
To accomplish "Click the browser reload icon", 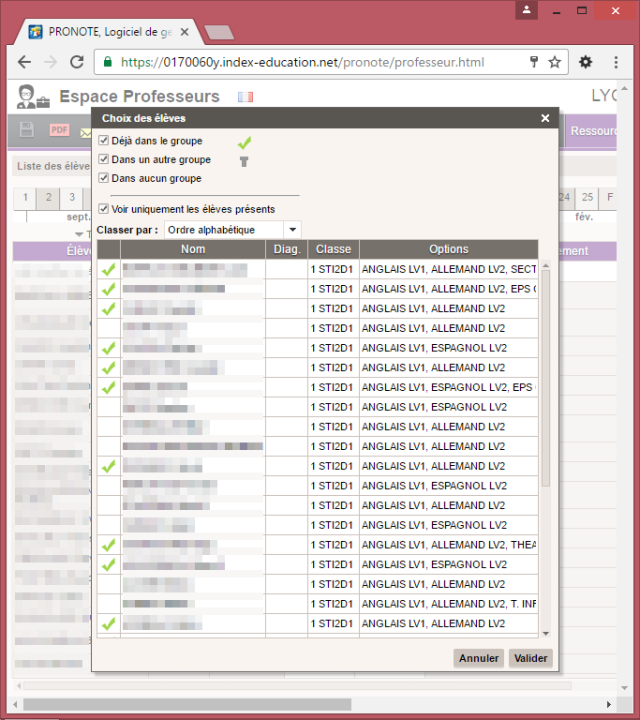I will pos(77,62).
